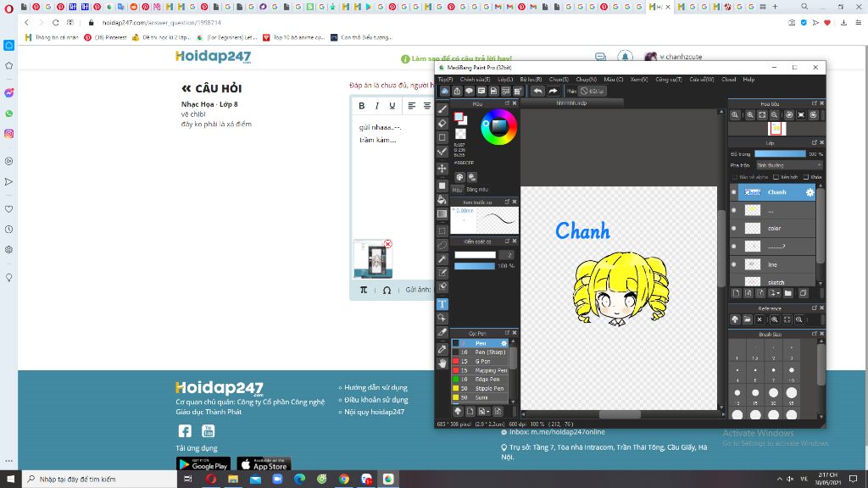Select the Text tool
868x488 pixels.
click(442, 304)
